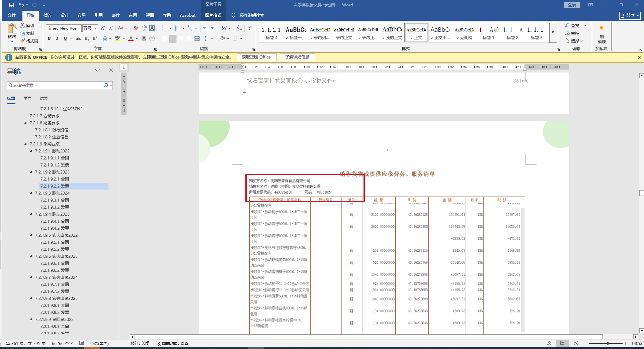Apply the red font color
The width and height of the screenshot is (644, 349).
(x=131, y=39)
